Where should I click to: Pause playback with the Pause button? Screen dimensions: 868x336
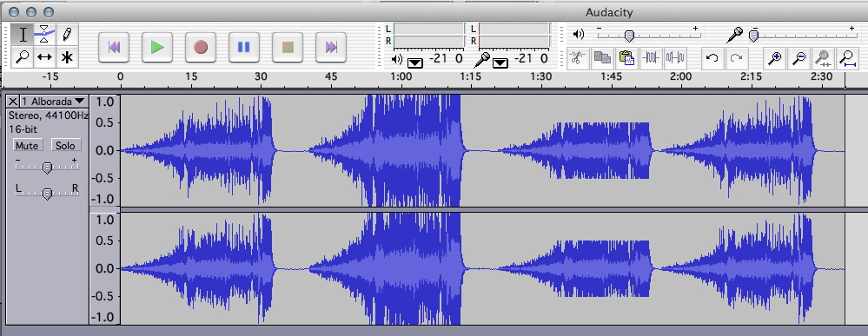(x=244, y=47)
